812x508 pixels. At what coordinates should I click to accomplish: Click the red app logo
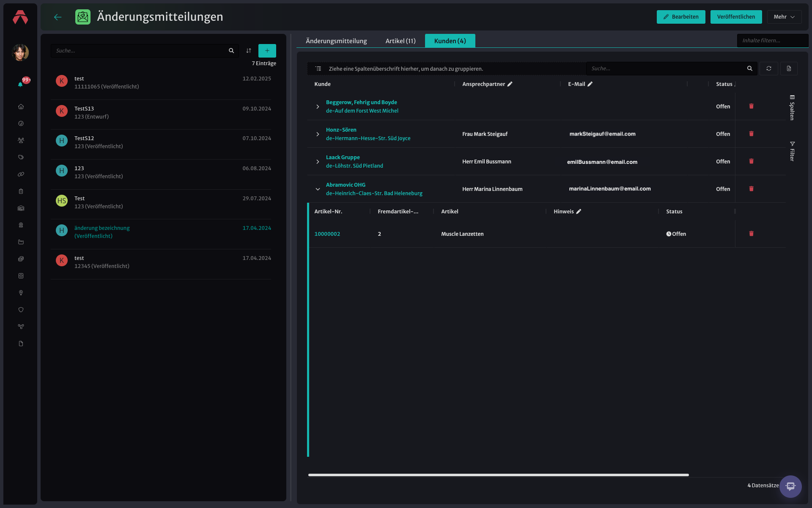pyautogui.click(x=20, y=17)
